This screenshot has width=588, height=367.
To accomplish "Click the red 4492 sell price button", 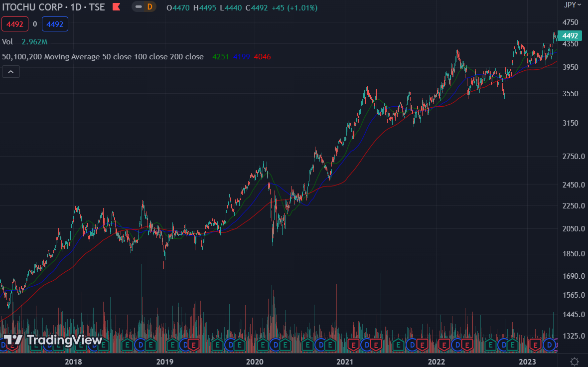I will click(15, 24).
